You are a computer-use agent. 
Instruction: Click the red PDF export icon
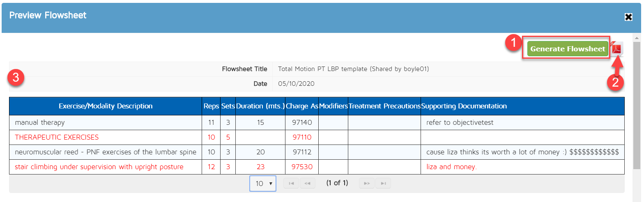pyautogui.click(x=617, y=49)
